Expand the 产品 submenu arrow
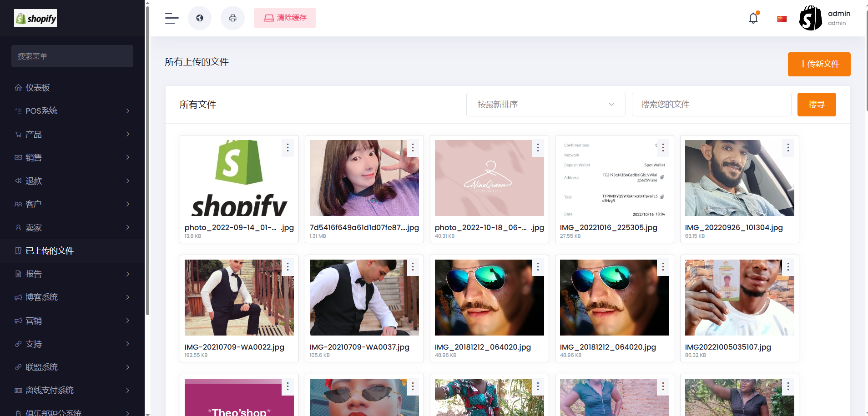Viewport: 868px width, 416px height. click(128, 134)
